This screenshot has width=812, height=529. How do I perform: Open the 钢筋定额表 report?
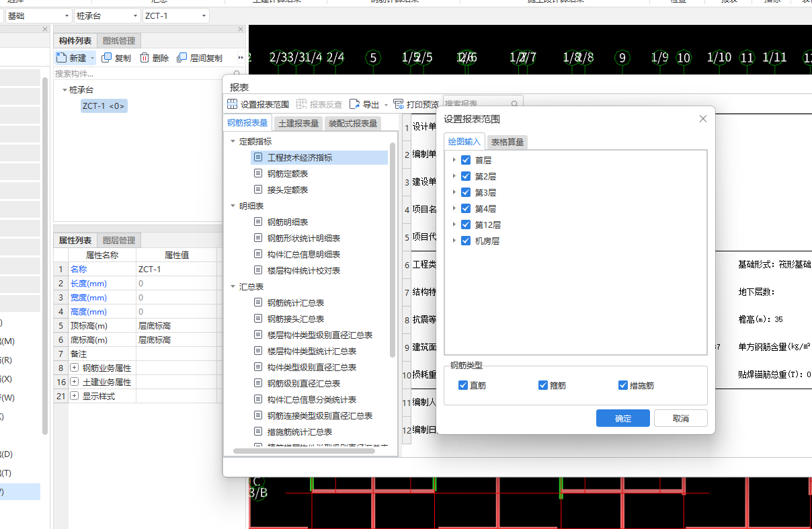pos(288,173)
